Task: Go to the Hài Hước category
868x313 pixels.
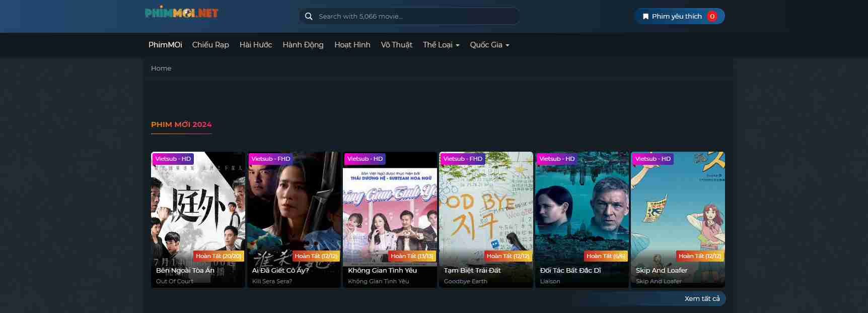Action: [x=256, y=45]
